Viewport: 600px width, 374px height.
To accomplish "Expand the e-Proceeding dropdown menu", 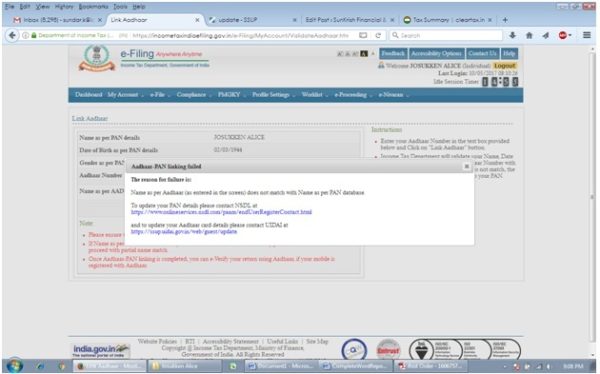I will point(353,95).
